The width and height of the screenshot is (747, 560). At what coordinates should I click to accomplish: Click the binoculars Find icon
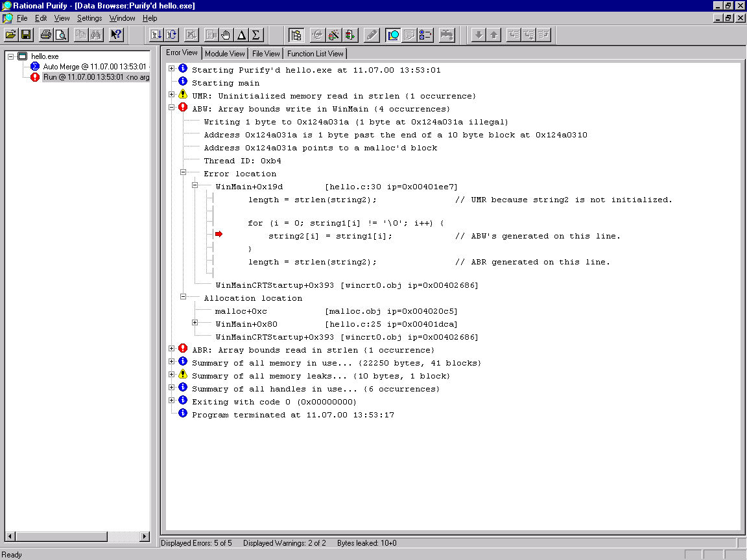[96, 35]
